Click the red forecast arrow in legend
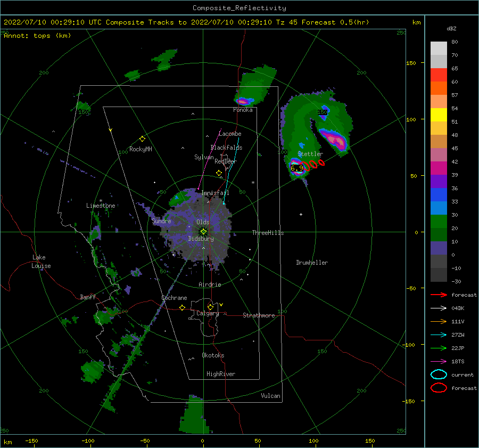 coord(439,295)
